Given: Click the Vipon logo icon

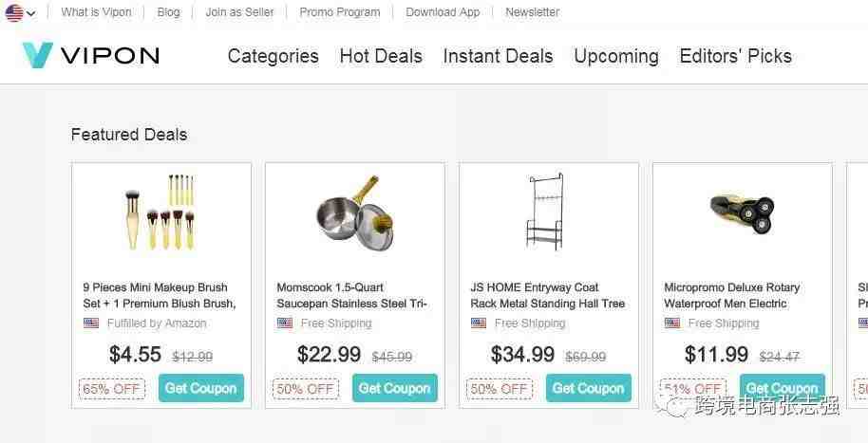Looking at the screenshot, I should [38, 56].
